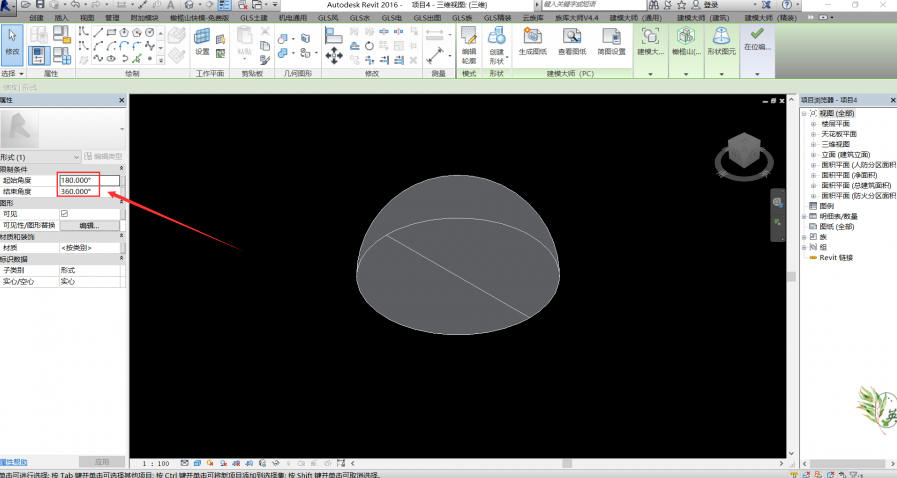897x478 pixels.
Task: Open the 形式 (1) filter combo box
Action: tap(40, 157)
